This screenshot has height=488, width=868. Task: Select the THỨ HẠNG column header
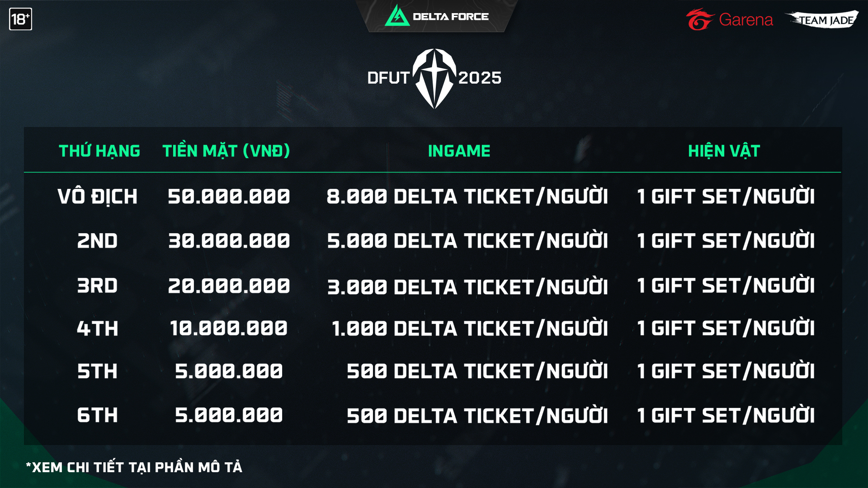(x=99, y=151)
